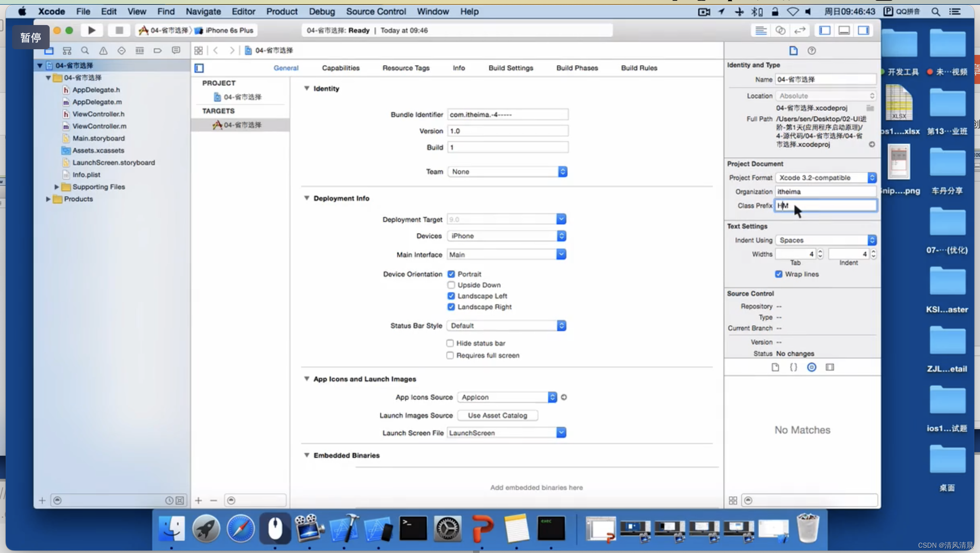This screenshot has width=980, height=553.
Task: Show the standard editor icon
Action: tap(761, 30)
